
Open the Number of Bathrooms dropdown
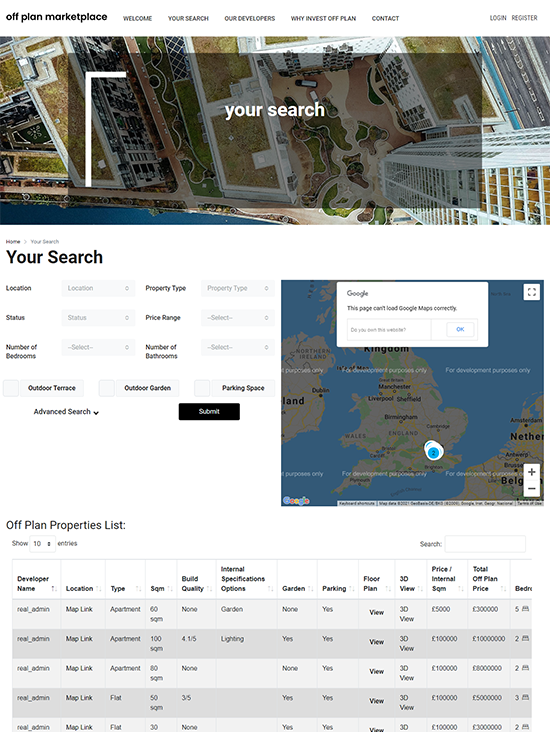238,347
